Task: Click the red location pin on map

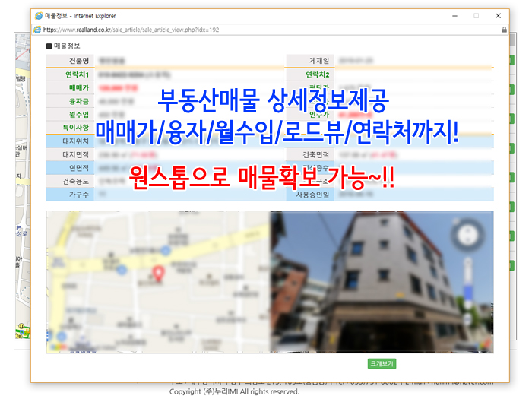Action: (x=158, y=274)
